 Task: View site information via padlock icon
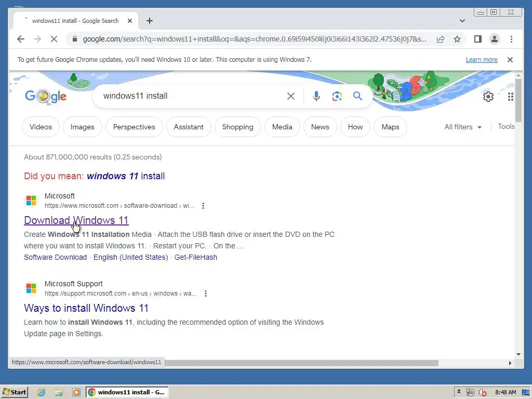pyautogui.click(x=75, y=39)
